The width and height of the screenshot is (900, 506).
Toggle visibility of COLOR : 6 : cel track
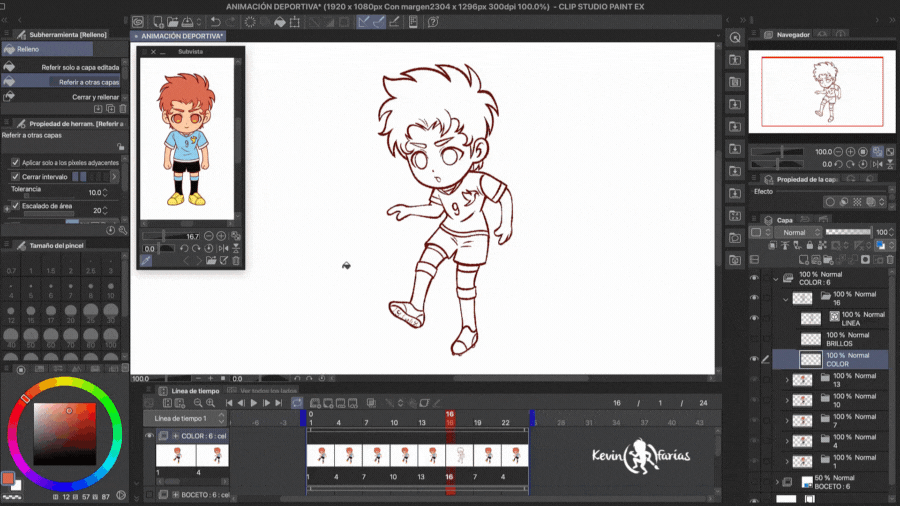pyautogui.click(x=149, y=436)
